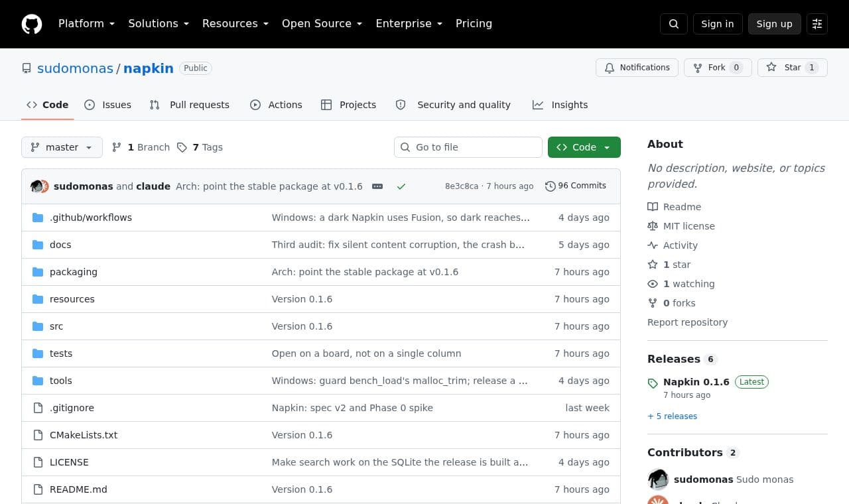Image resolution: width=849 pixels, height=504 pixels.
Task: Open the Activity link in About
Action: click(x=673, y=245)
